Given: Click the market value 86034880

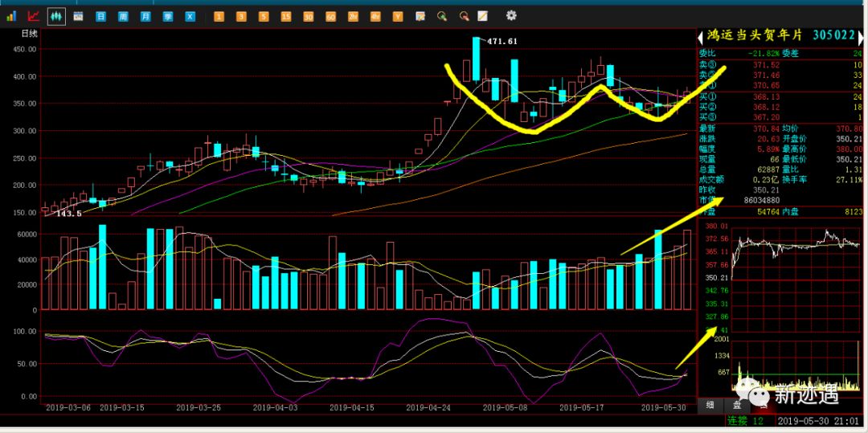Looking at the screenshot, I should click(x=760, y=200).
